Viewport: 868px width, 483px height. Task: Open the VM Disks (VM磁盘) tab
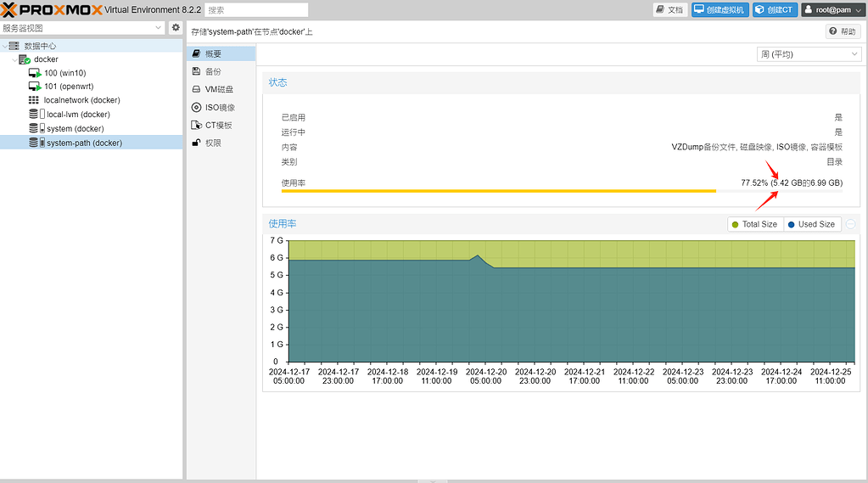pyautogui.click(x=221, y=89)
